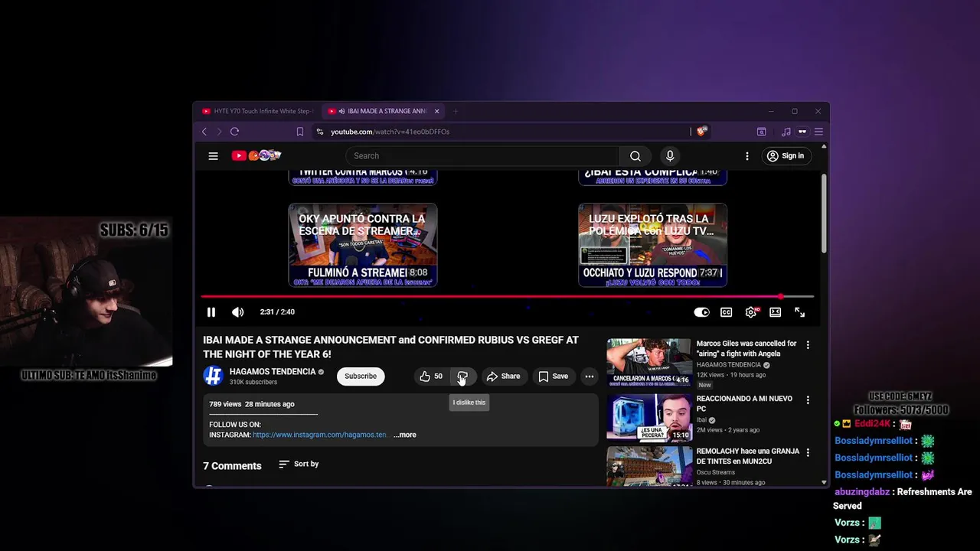Toggle the autoplay switch in player

701,312
